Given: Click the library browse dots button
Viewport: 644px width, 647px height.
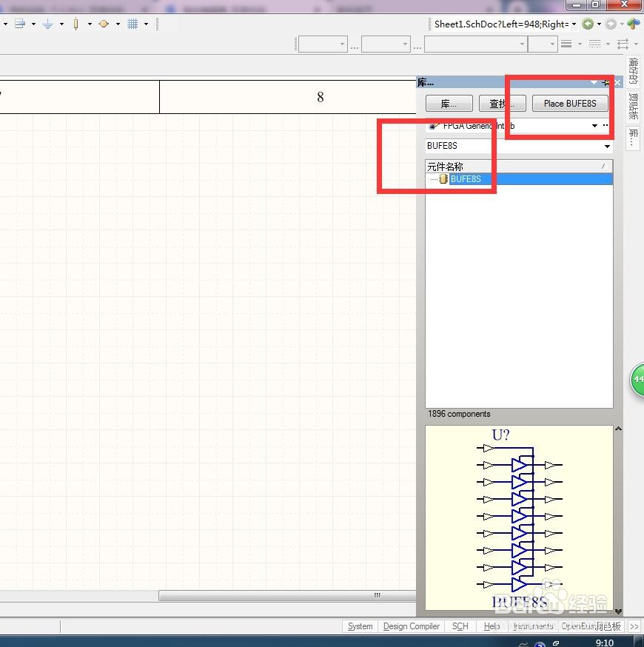Looking at the screenshot, I should tap(606, 125).
